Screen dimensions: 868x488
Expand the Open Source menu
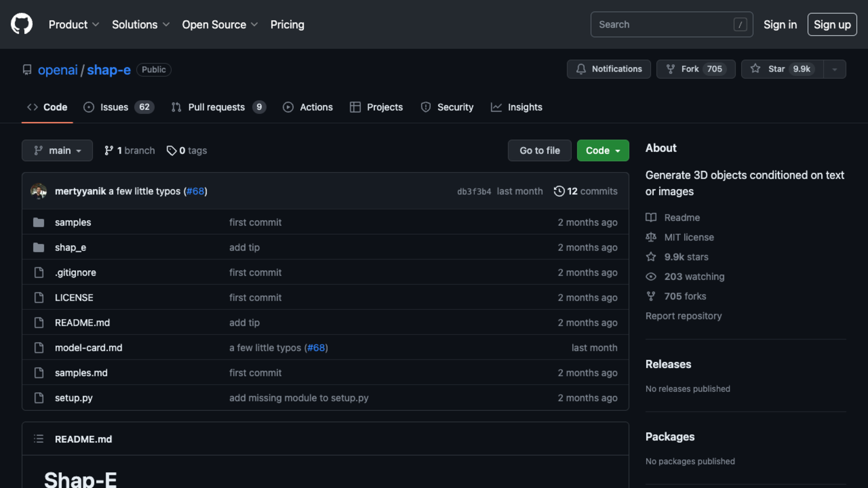(220, 24)
